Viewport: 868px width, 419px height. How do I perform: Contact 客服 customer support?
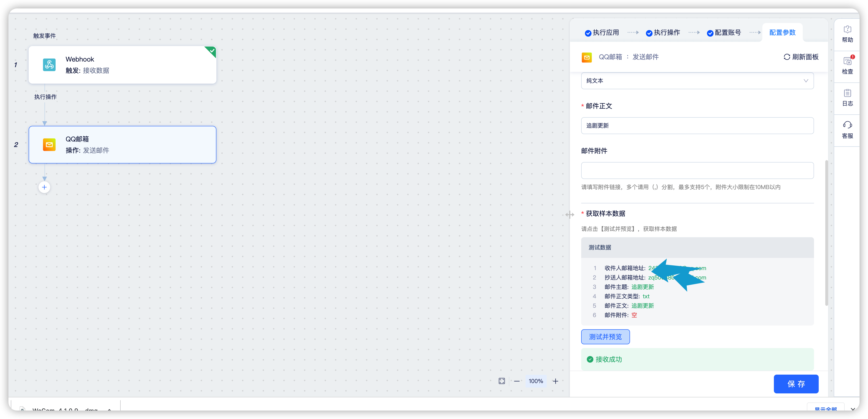pyautogui.click(x=847, y=129)
